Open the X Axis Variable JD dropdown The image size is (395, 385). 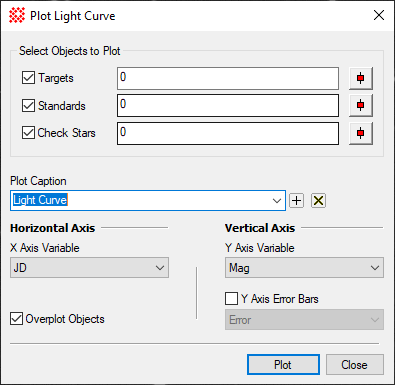click(89, 267)
